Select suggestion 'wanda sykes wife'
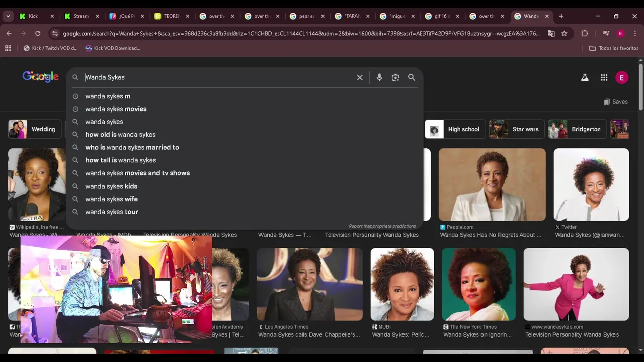This screenshot has height=362, width=644. [244, 199]
